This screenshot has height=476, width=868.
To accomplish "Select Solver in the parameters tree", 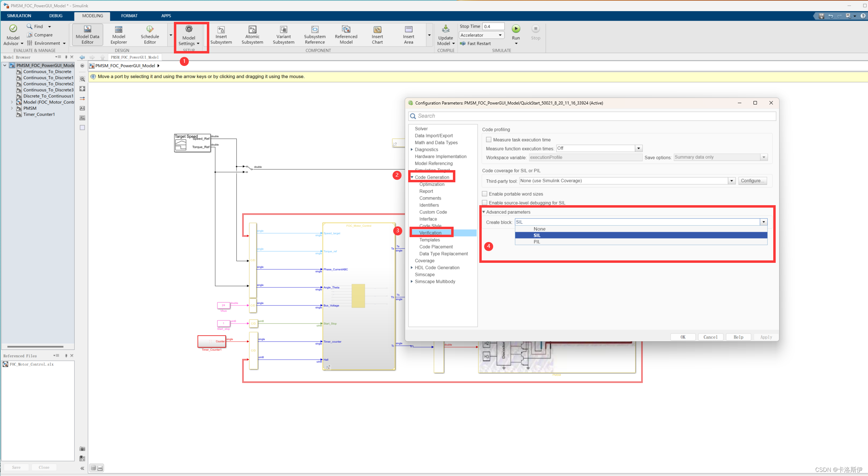I will 421,129.
